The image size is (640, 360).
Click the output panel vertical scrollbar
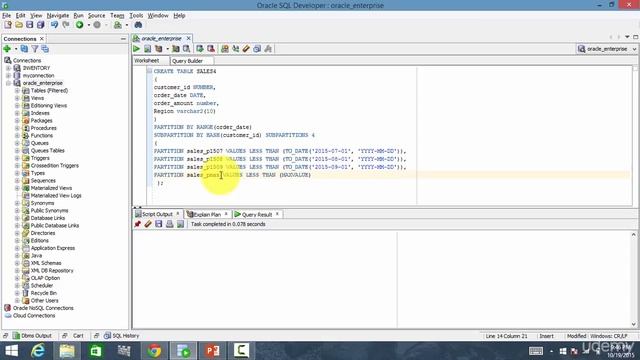pyautogui.click(x=633, y=279)
